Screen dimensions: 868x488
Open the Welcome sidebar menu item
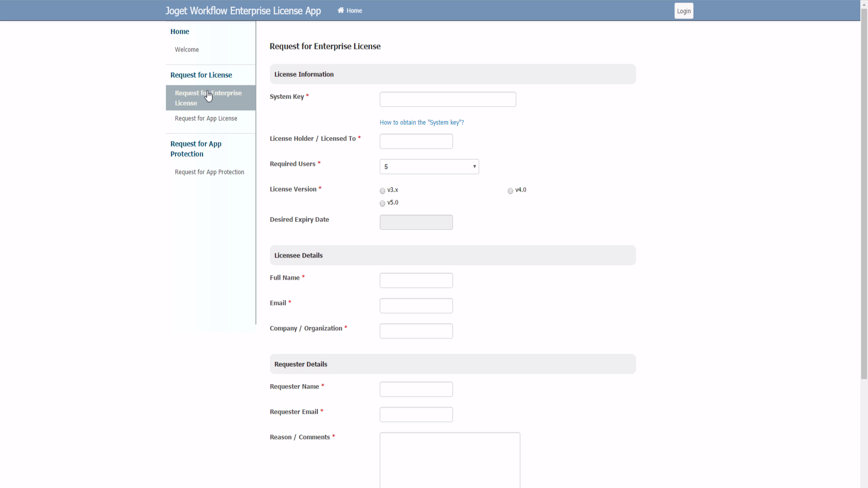point(187,50)
